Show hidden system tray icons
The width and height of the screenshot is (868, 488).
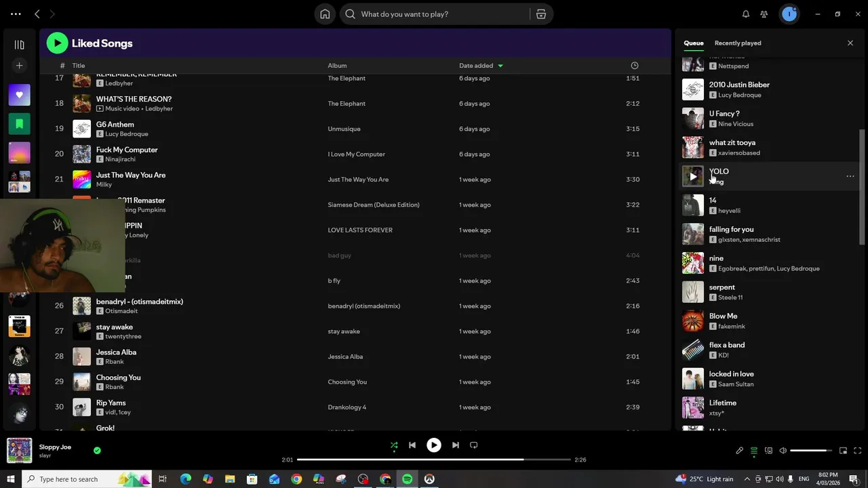pos(748,479)
